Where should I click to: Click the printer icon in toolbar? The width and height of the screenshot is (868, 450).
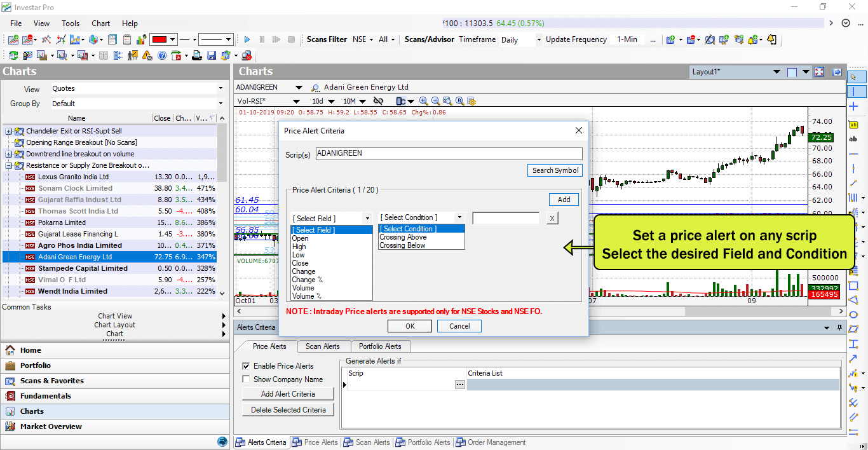(197, 55)
